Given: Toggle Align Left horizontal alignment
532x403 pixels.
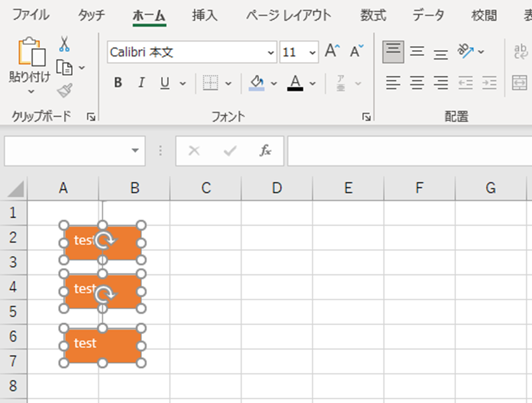Looking at the screenshot, I should (393, 83).
